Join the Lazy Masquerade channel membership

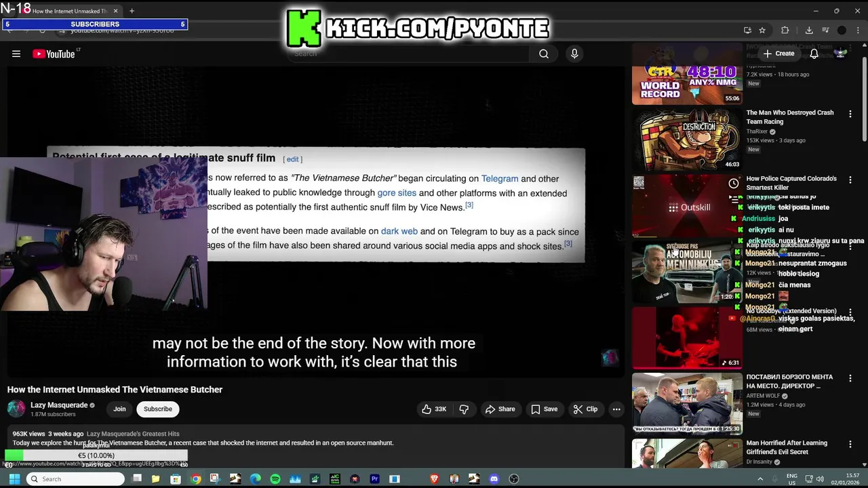(119, 409)
